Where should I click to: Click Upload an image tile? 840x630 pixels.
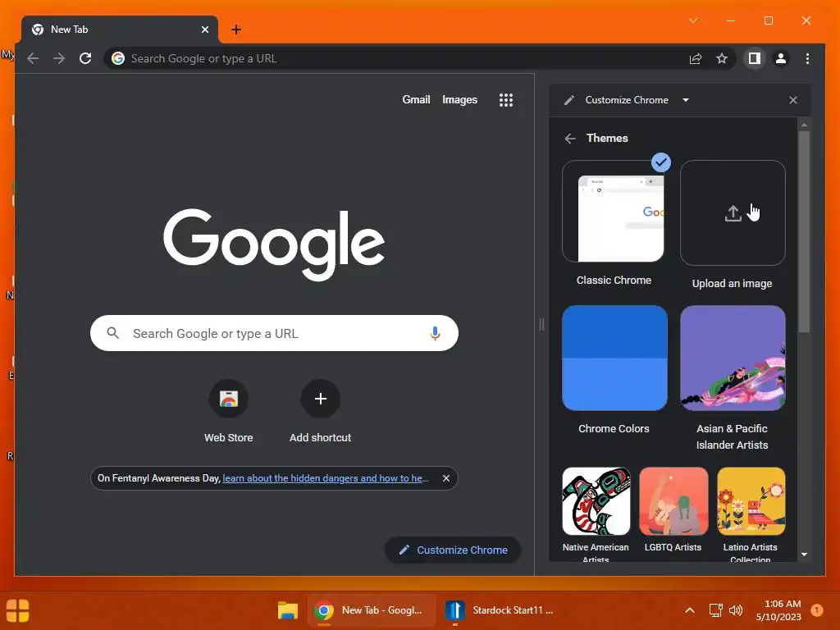[x=733, y=212]
